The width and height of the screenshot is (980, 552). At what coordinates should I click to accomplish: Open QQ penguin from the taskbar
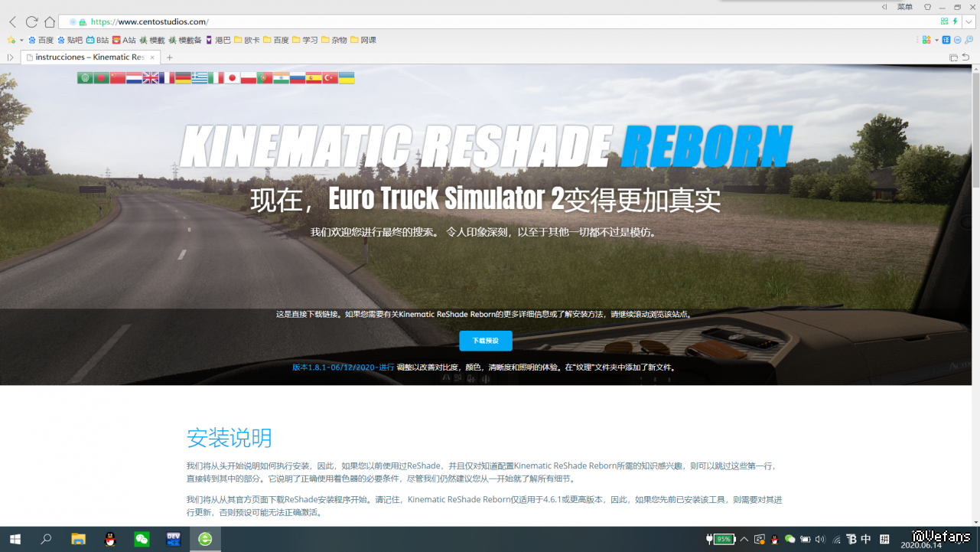110,539
